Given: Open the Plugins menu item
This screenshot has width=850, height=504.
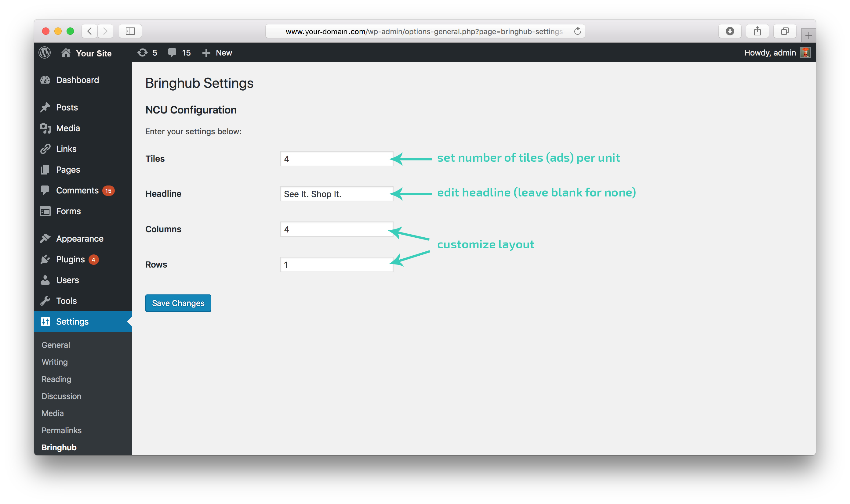Looking at the screenshot, I should tap(70, 259).
